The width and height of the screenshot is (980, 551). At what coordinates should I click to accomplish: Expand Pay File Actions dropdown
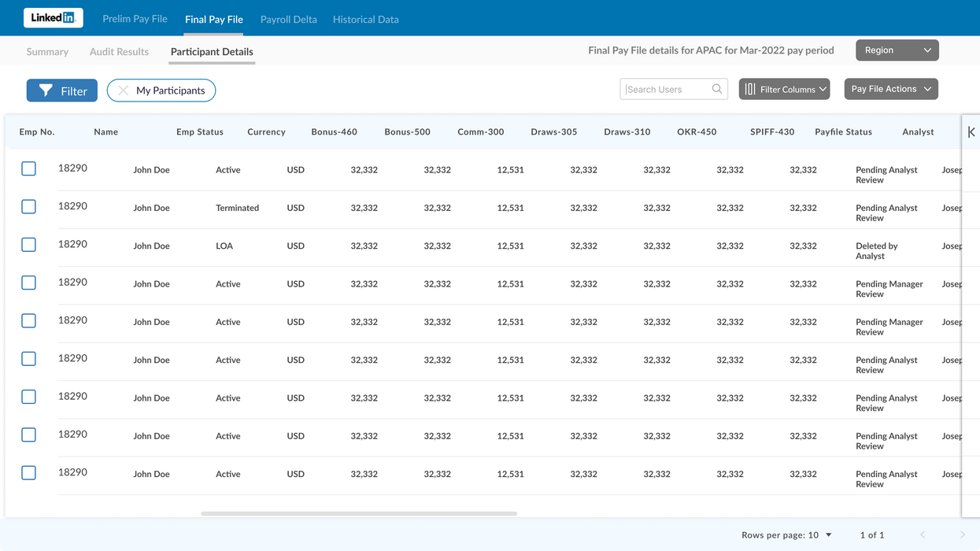click(891, 89)
